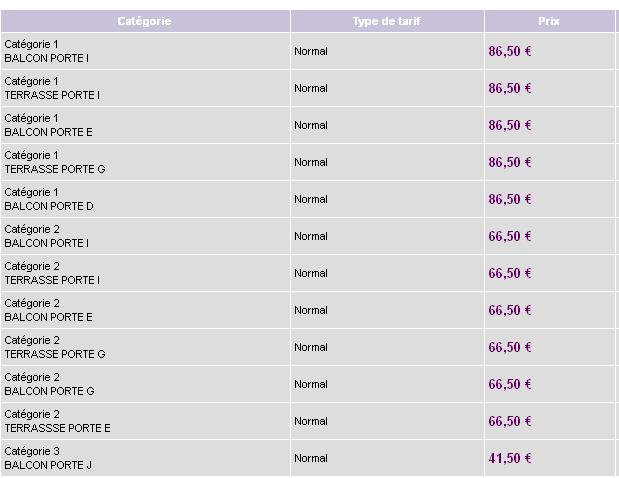The height and width of the screenshot is (478, 619).
Task: Select the Catégorie 1 TERRASSE PORTE I row
Action: coord(308,88)
